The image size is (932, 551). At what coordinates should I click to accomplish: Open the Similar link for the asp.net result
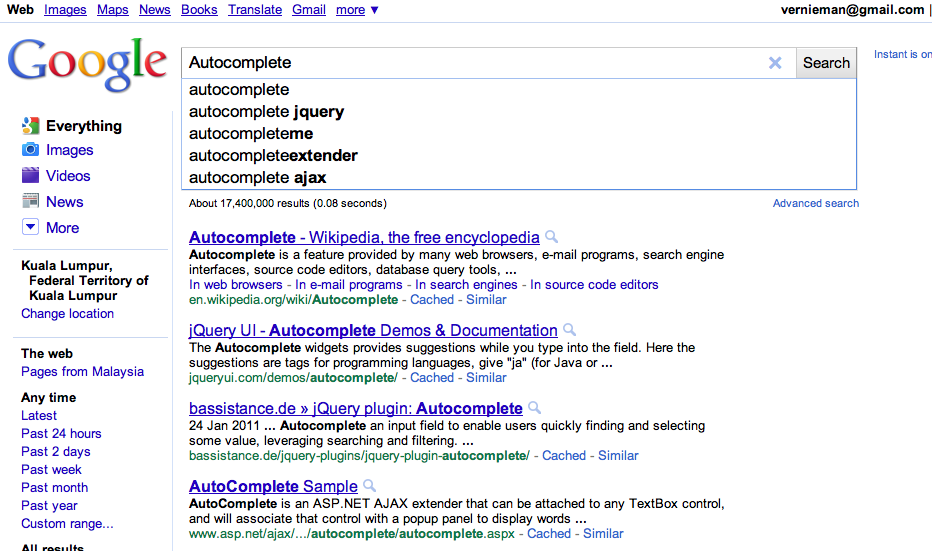pyautogui.click(x=603, y=533)
